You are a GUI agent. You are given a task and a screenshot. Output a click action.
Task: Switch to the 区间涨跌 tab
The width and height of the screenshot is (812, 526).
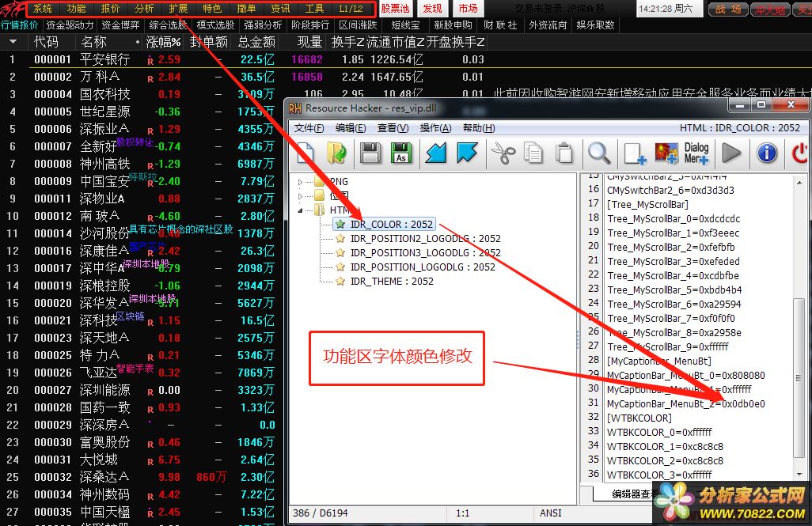[359, 25]
